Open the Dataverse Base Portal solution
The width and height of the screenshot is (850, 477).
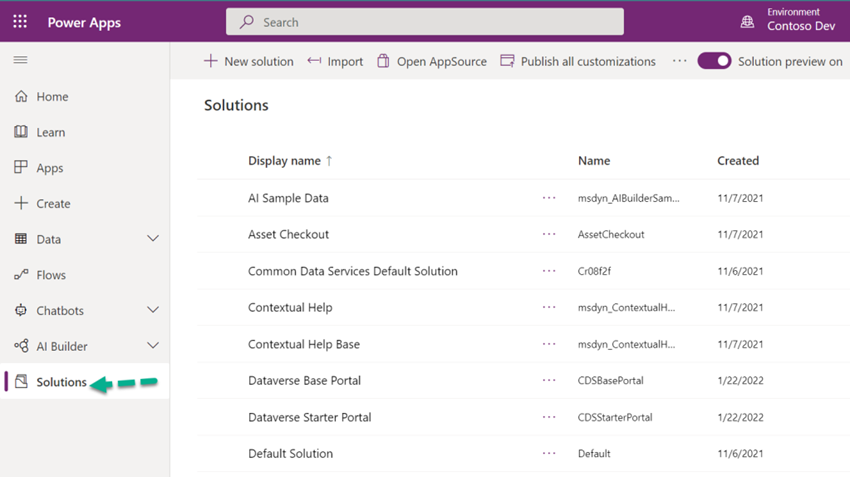[304, 381]
